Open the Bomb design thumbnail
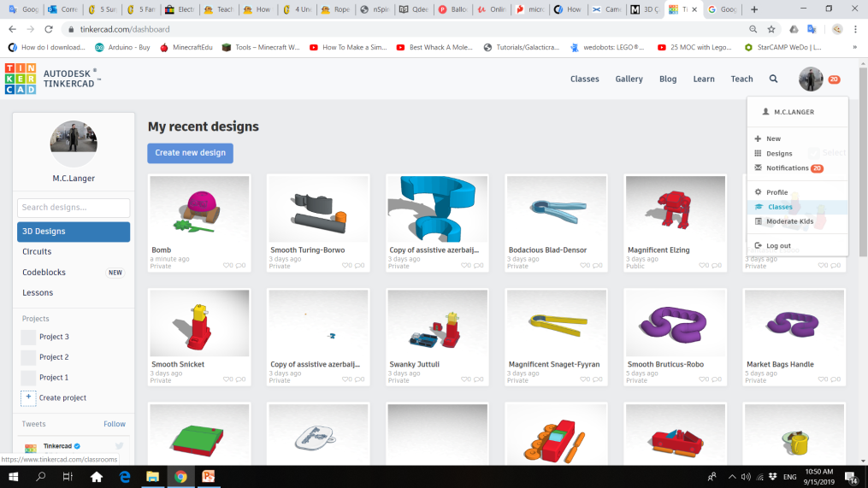This screenshot has width=868, height=488. pyautogui.click(x=199, y=209)
